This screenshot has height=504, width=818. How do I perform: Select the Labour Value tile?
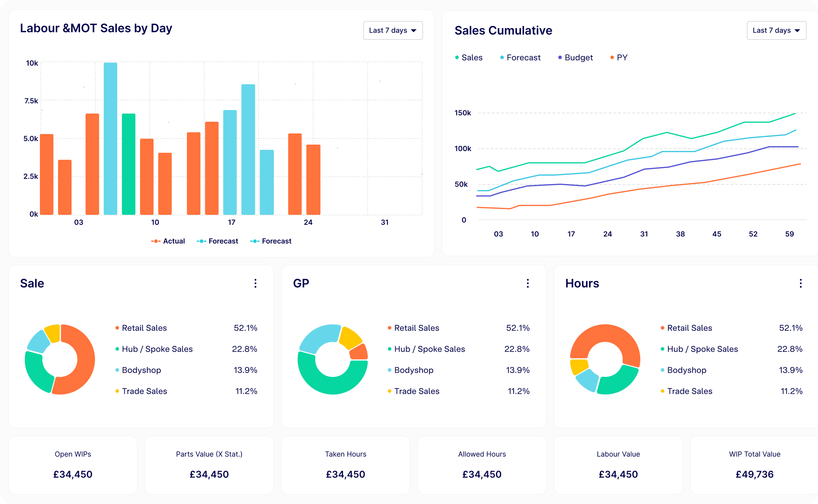pyautogui.click(x=618, y=465)
